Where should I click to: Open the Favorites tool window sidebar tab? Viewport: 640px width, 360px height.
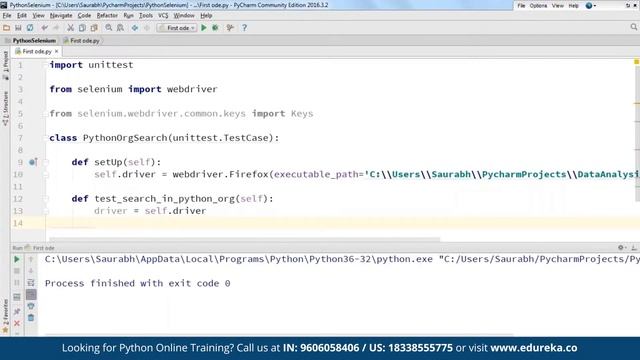pos(5,316)
